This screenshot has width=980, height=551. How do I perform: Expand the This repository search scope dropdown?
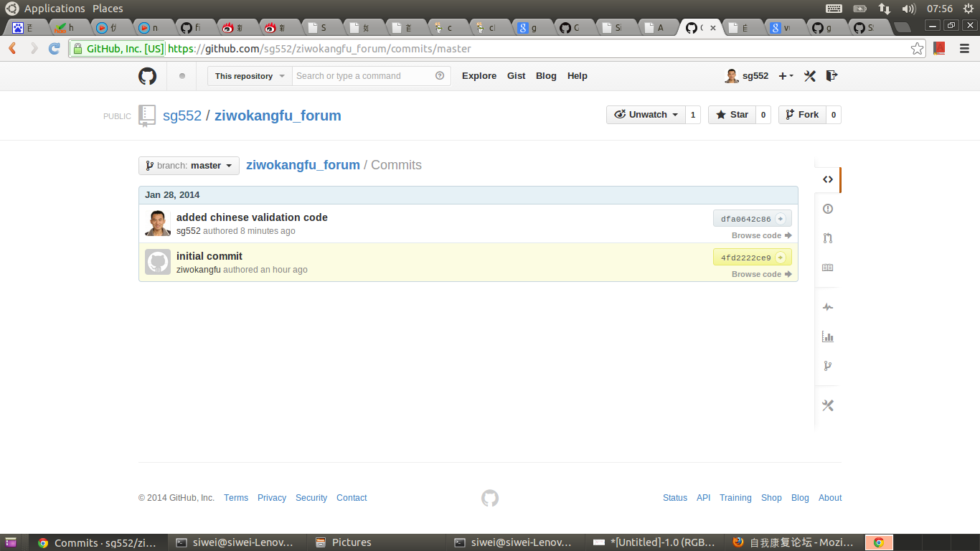click(x=249, y=75)
